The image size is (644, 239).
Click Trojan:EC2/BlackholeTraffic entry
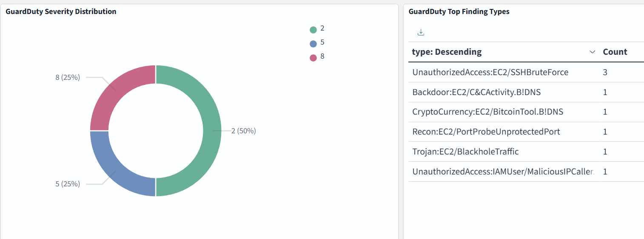[465, 152]
